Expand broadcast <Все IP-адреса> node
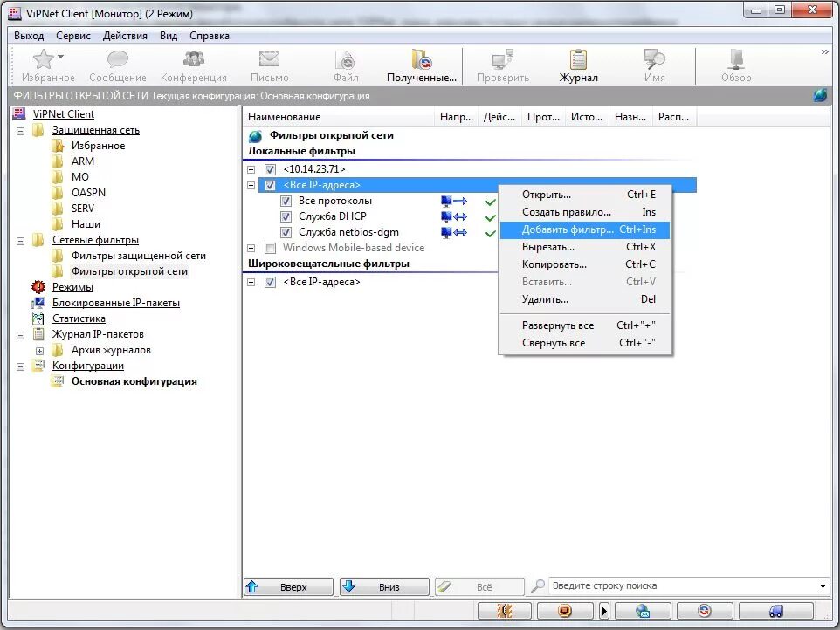 [251, 282]
